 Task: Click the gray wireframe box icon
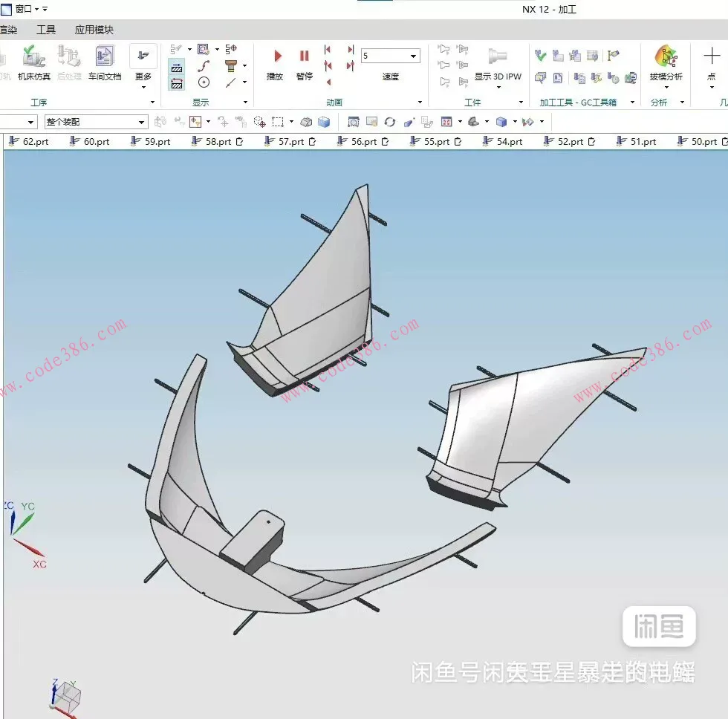click(306, 122)
